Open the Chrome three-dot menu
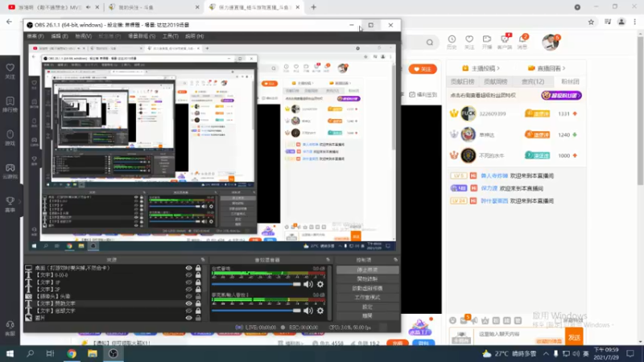Image resolution: width=644 pixels, height=362 pixels. [x=634, y=23]
